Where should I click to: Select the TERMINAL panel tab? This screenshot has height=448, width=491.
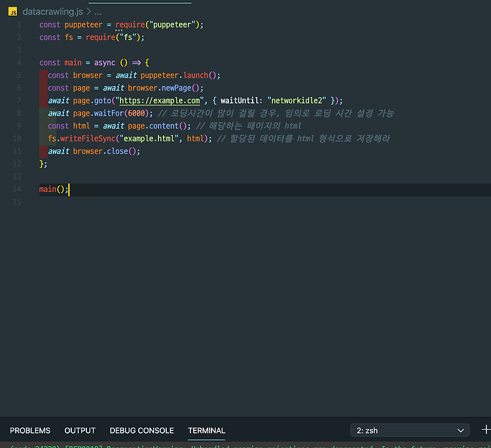tap(206, 430)
